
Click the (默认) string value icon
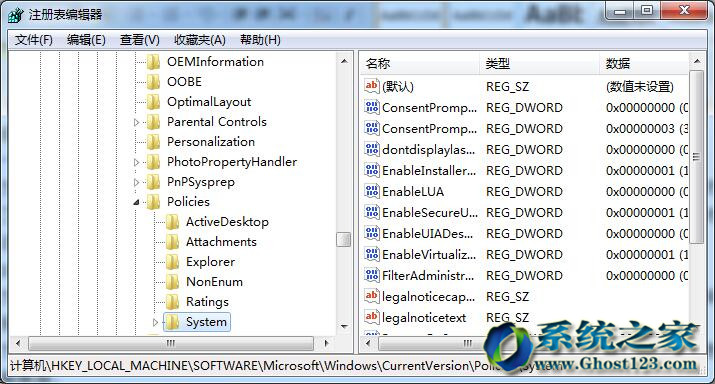[x=372, y=86]
